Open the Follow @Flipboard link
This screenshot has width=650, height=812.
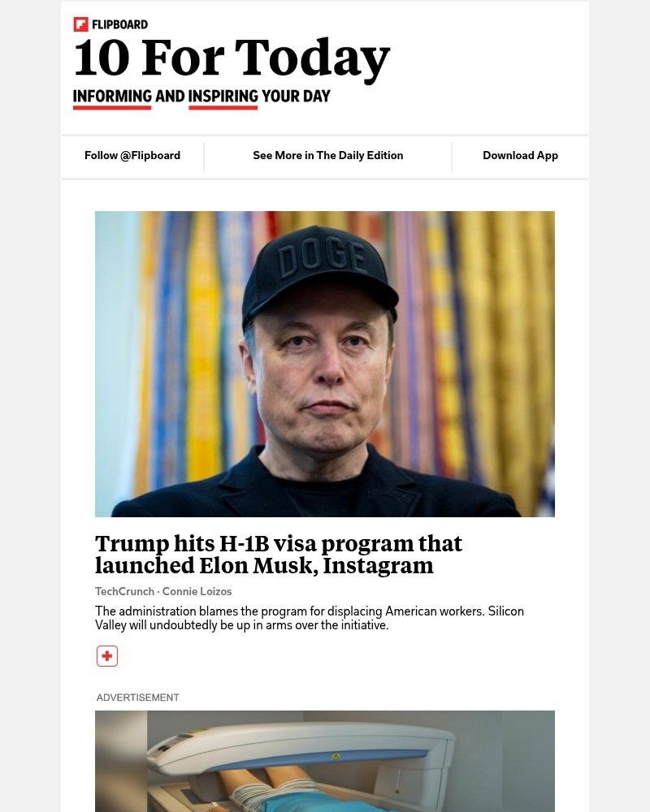pos(132,155)
